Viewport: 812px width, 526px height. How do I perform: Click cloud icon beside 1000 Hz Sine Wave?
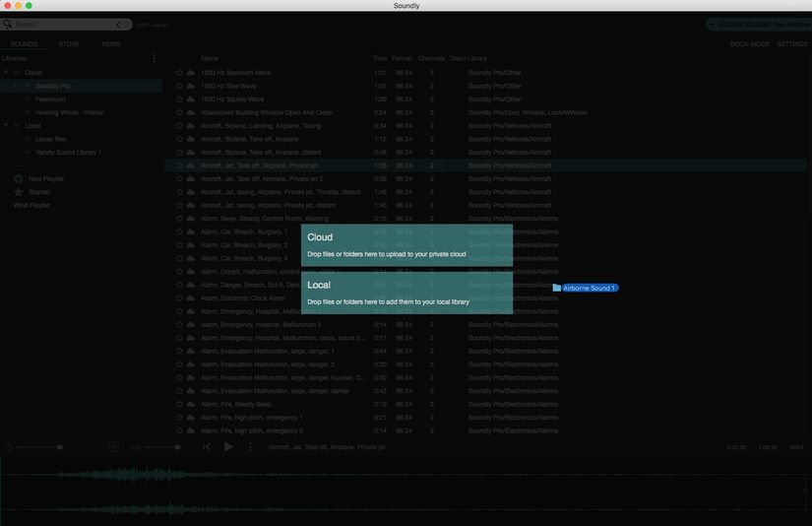coord(191,86)
